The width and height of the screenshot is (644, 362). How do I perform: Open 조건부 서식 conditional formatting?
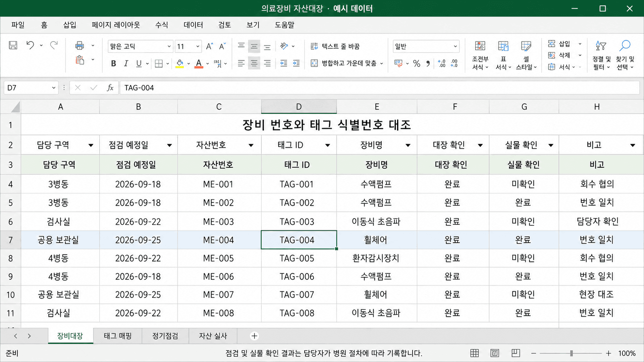480,56
